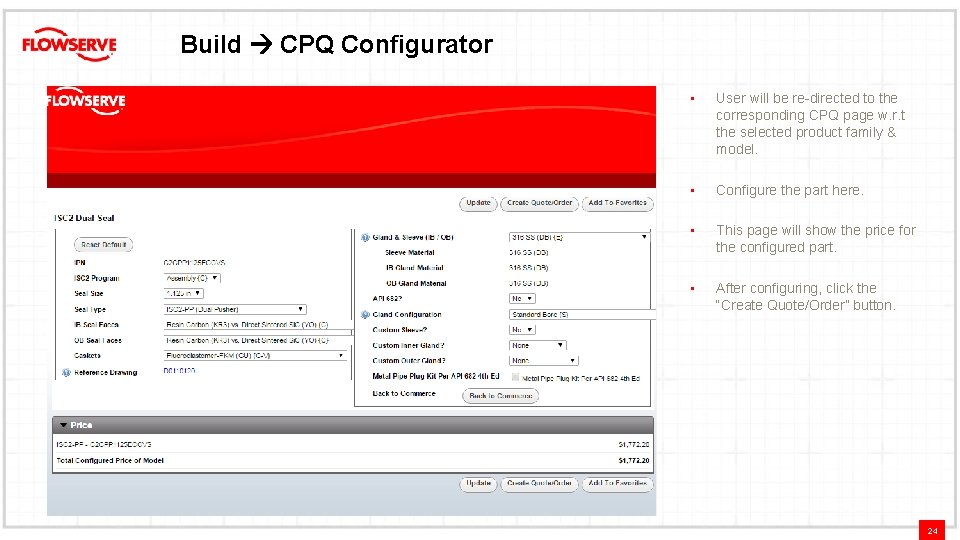Click the Total Configured Price of Model label
This screenshot has height=540, width=960.
click(x=110, y=460)
